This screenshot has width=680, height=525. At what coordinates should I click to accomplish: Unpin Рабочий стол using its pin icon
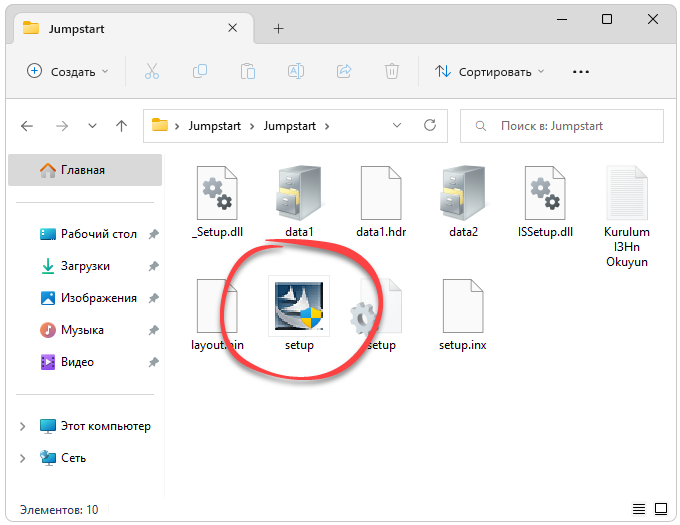coord(153,235)
